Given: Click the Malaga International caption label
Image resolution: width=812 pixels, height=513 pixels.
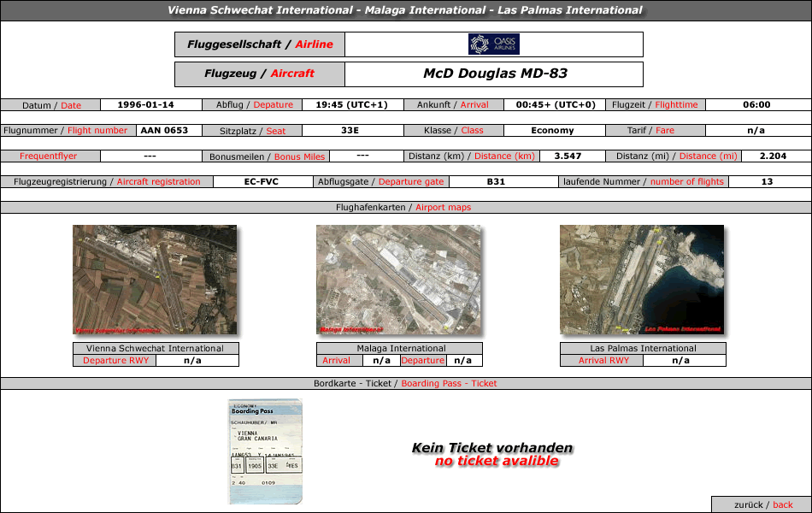Looking at the screenshot, I should [x=401, y=348].
